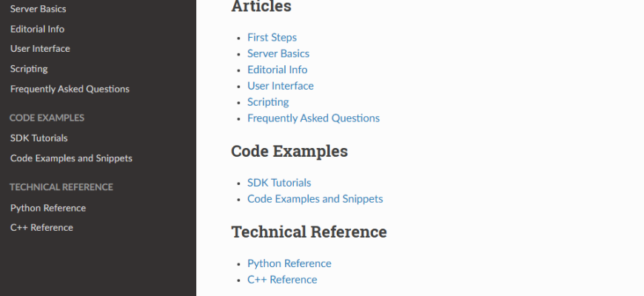Choose Code Examples and Snippets in sidebar
Image resolution: width=644 pixels, height=296 pixels.
pos(71,158)
